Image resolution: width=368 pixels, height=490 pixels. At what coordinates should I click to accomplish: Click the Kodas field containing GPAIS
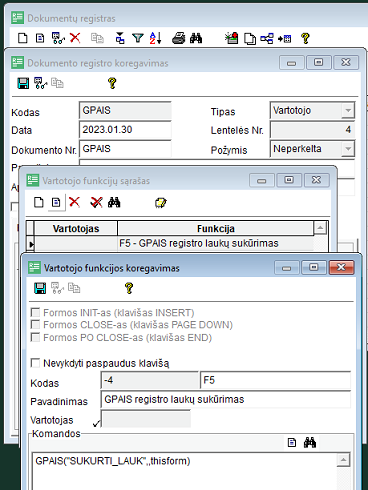point(125,110)
